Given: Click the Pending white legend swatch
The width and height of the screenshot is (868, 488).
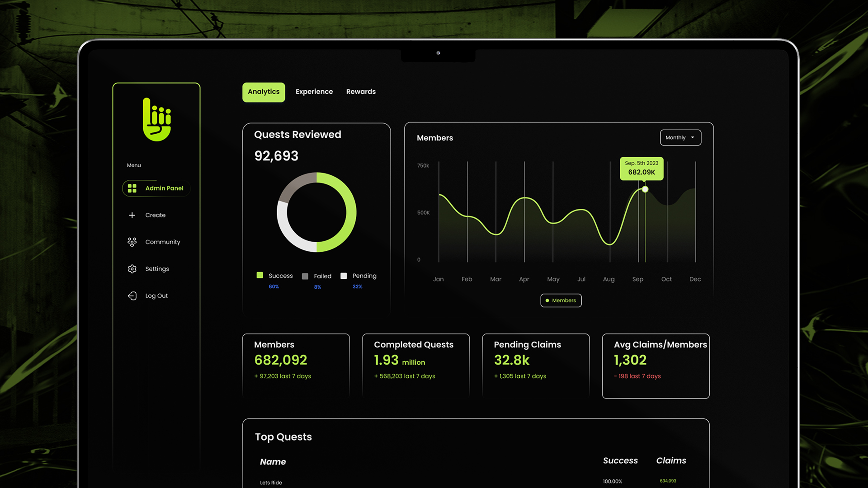Looking at the screenshot, I should 344,276.
